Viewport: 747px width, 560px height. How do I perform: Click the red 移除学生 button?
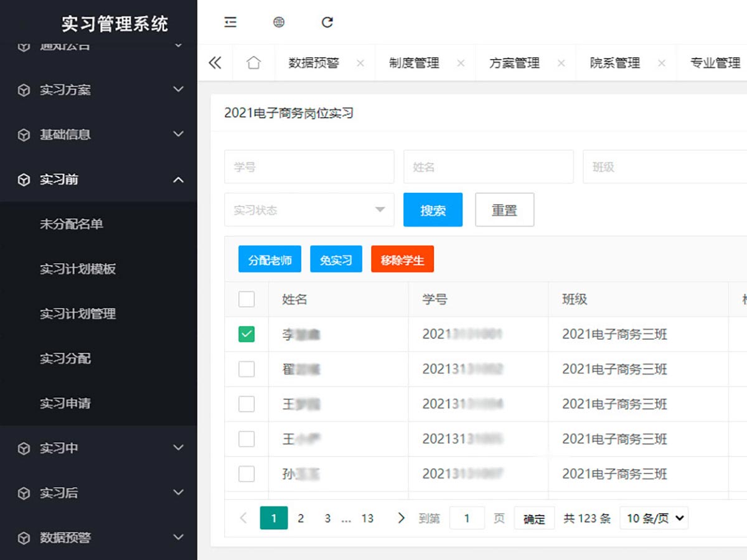tap(402, 259)
